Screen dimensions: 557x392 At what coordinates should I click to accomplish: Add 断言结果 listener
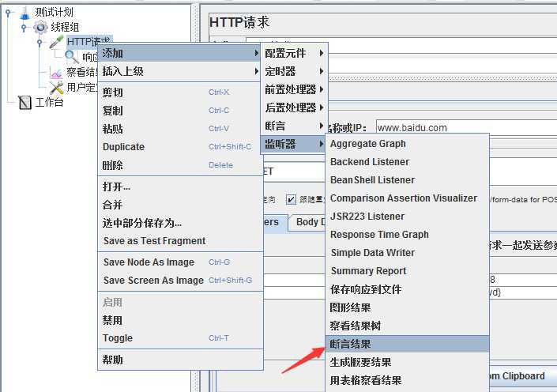click(407, 344)
